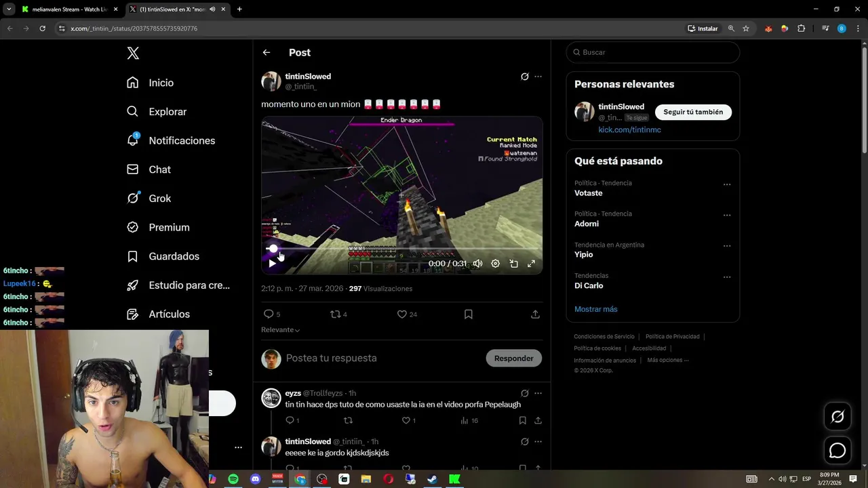Open Inicio in the sidebar
This screenshot has width=868, height=488.
tap(151, 83)
